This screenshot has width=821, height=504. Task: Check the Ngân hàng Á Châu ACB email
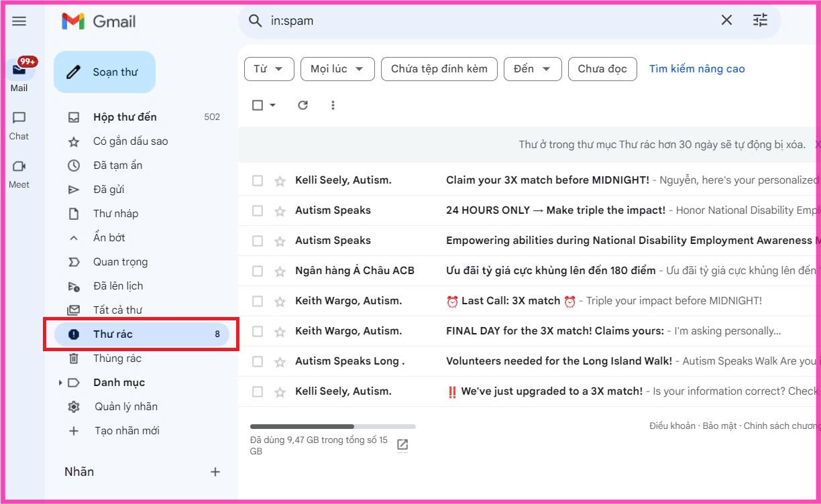click(258, 271)
